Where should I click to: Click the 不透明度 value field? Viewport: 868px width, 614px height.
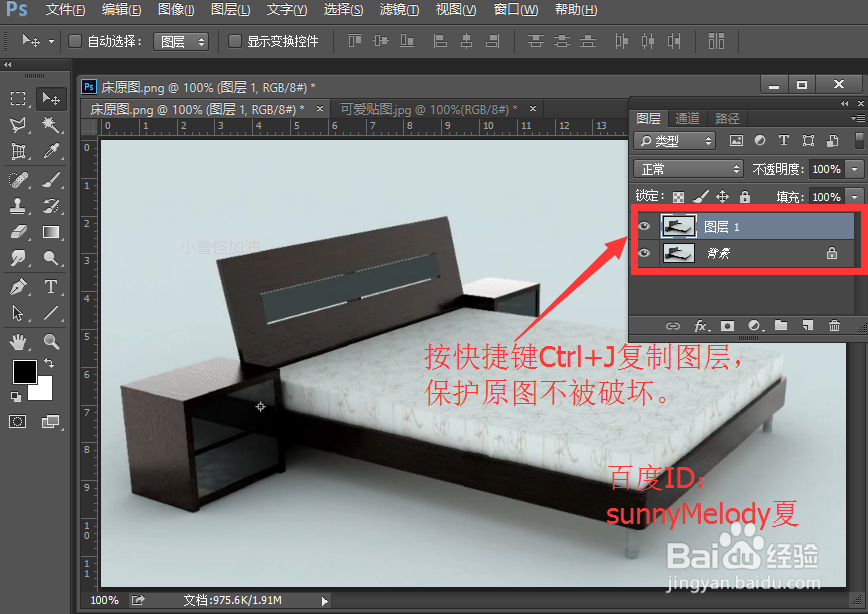(827, 169)
